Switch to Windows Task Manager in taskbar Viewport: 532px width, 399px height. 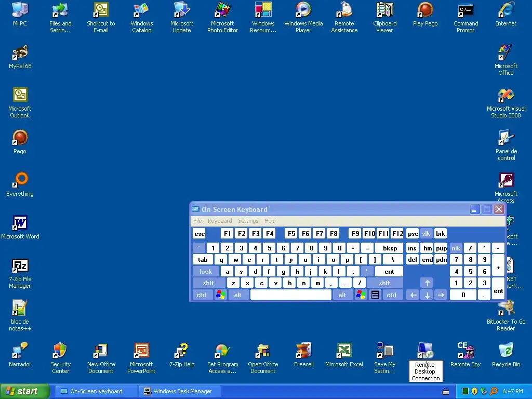pyautogui.click(x=179, y=391)
